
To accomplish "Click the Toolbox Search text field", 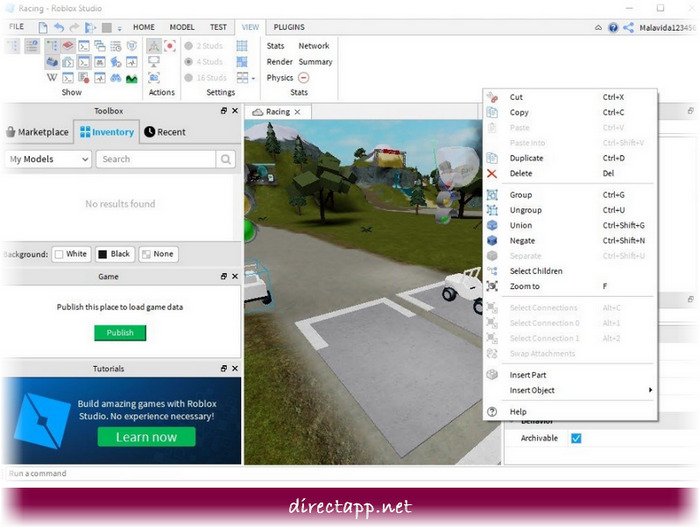I will pos(156,159).
